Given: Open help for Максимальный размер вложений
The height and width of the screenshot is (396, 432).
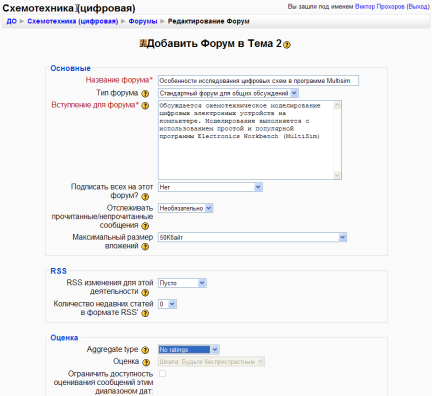Looking at the screenshot, I should [x=145, y=247].
